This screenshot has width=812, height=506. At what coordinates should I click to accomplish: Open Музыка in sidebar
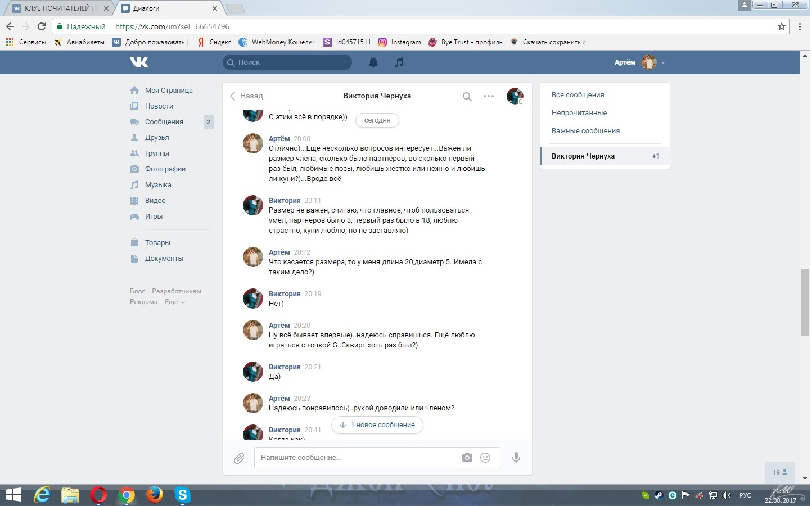point(158,184)
